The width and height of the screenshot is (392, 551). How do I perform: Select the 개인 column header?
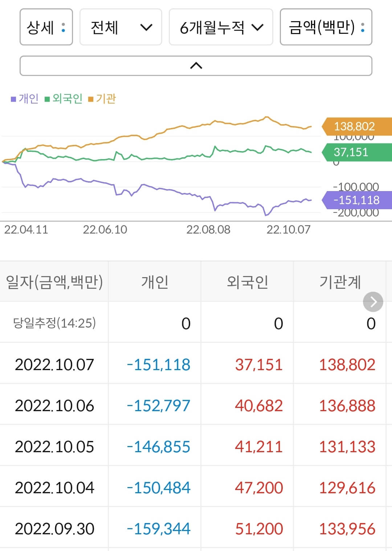click(155, 281)
